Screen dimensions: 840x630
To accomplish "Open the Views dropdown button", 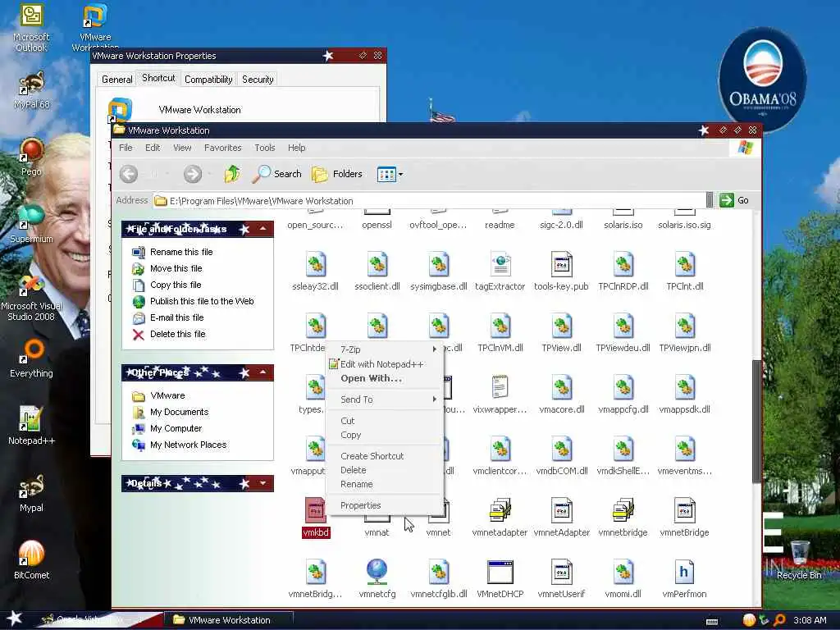I will click(x=390, y=174).
